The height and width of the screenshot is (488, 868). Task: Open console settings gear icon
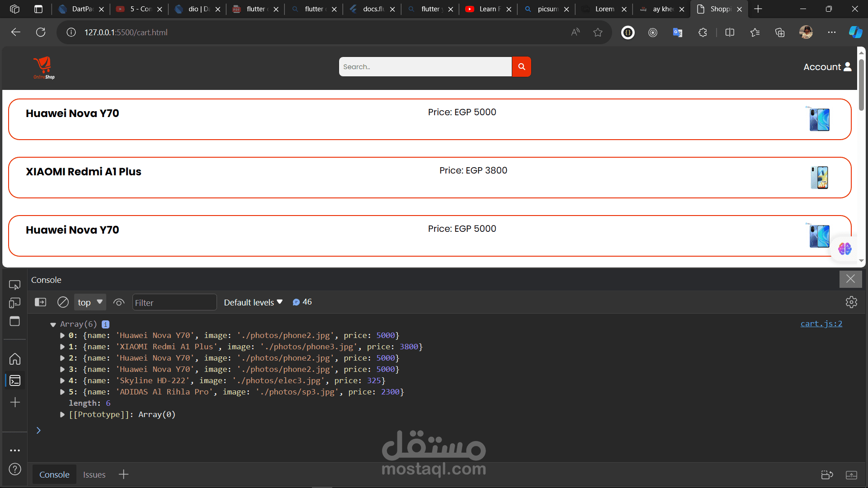851,302
